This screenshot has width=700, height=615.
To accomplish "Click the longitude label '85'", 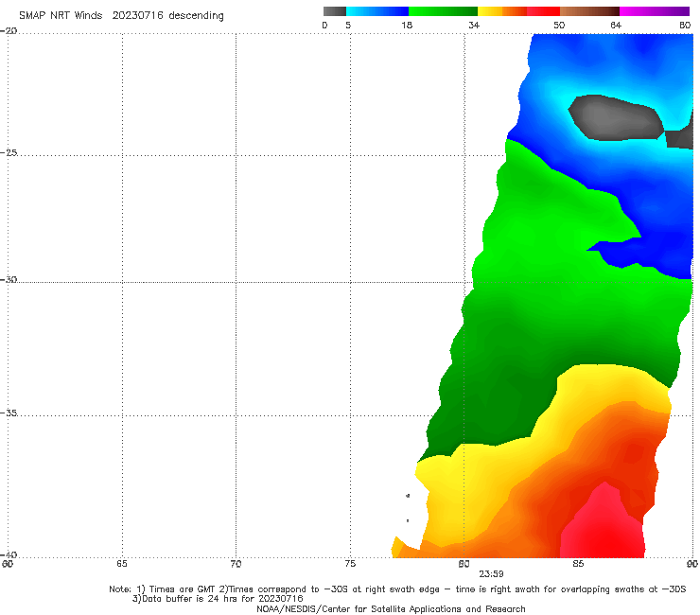I will coord(578,564).
